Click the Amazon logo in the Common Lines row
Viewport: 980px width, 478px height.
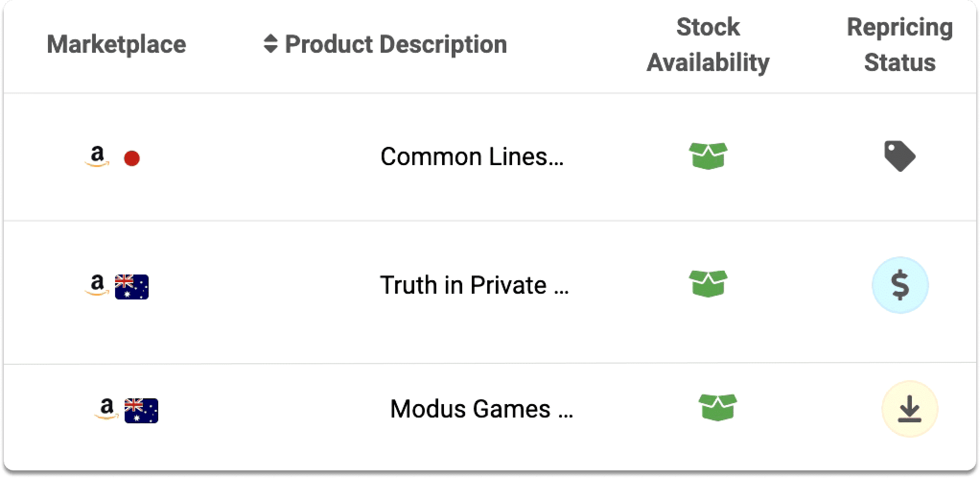tap(97, 156)
